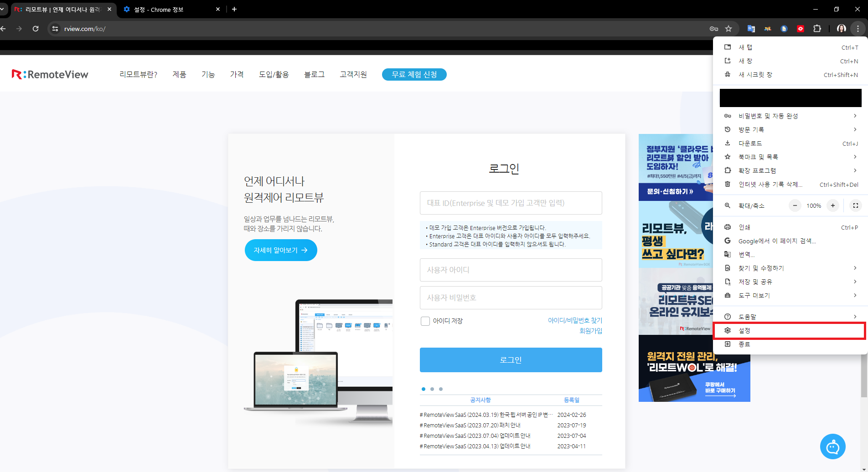The image size is (868, 472).
Task: Click the blue 로그인 button
Action: (x=511, y=360)
